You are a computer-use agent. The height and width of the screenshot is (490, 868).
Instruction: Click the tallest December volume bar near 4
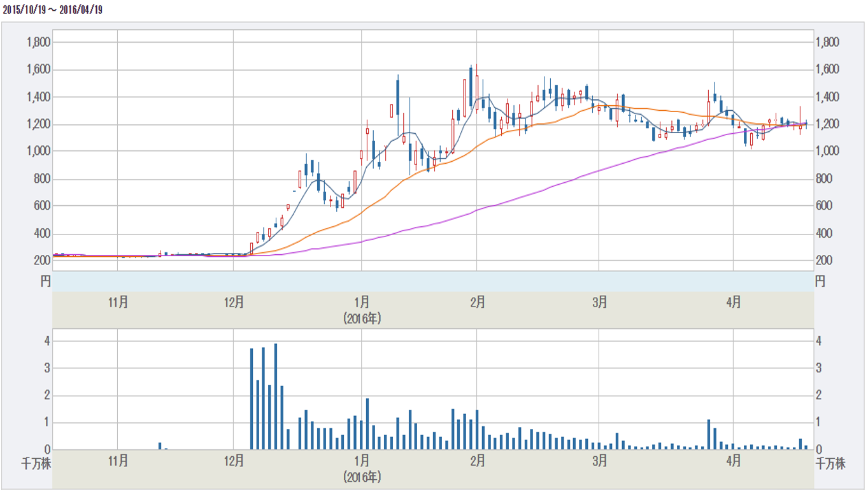pos(276,396)
